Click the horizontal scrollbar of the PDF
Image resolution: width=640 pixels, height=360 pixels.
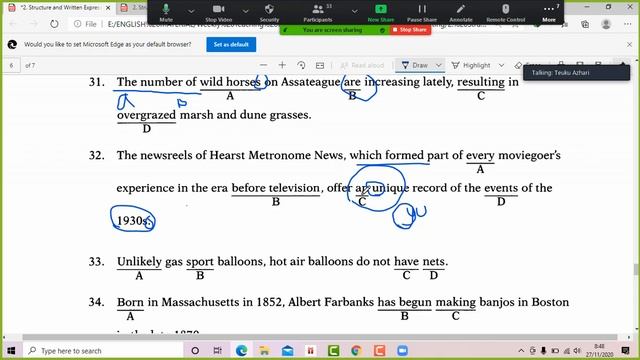pos(320,337)
